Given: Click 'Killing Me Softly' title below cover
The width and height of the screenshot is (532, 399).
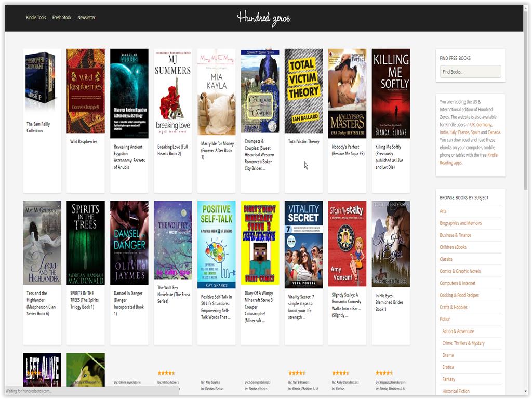Looking at the screenshot, I should 389,157.
